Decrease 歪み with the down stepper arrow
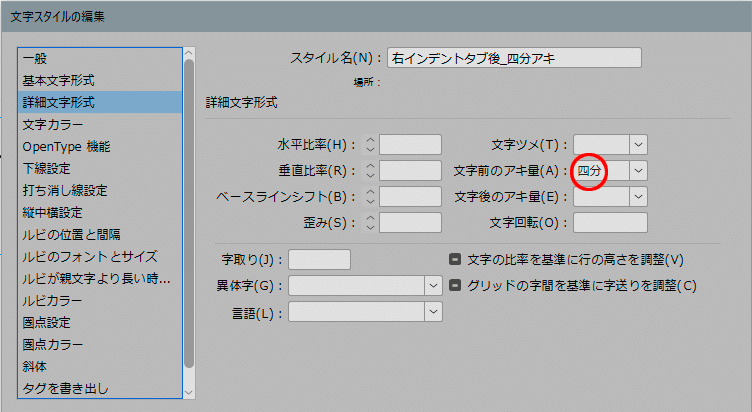Viewport: 752px width, 412px height. 370,227
